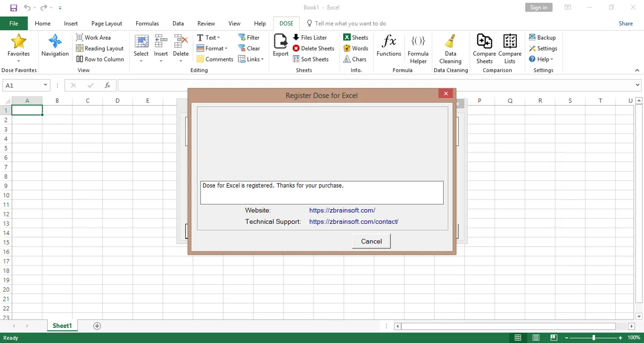This screenshot has height=343, width=644.
Task: Click the Sign in button
Action: pos(538,8)
